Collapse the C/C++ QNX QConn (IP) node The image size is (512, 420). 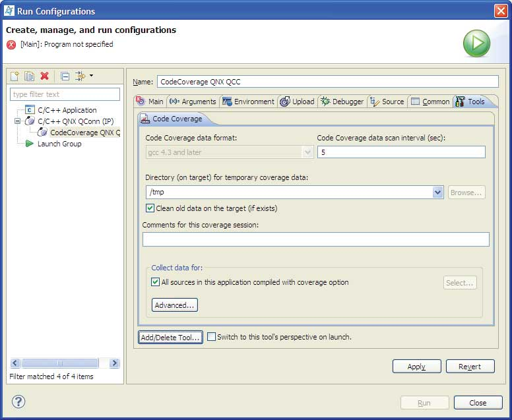click(18, 121)
